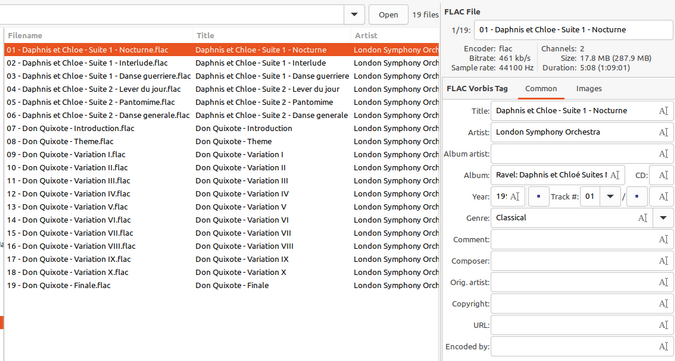Sort the list by Title column header
Screen dimensions: 675x361
click(272, 35)
